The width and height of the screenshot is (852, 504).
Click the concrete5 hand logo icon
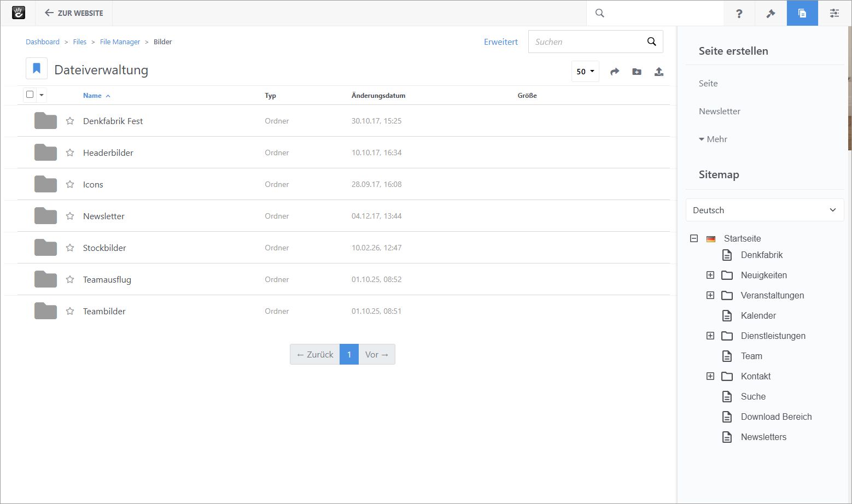19,13
